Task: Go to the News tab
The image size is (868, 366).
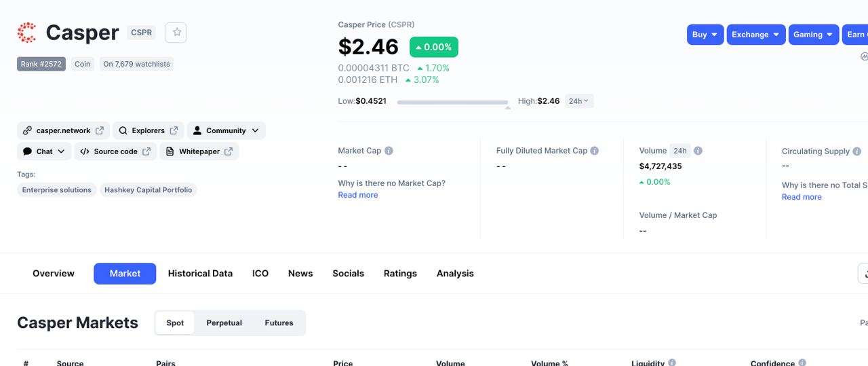Action: click(300, 274)
